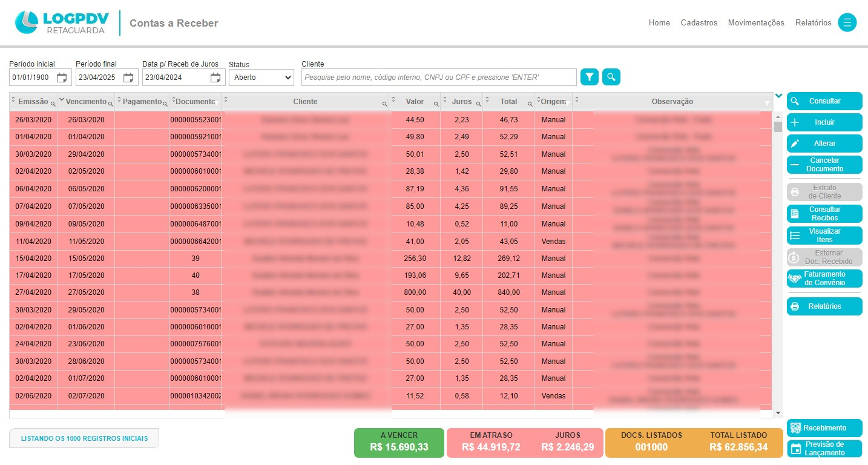Screen dimensions: 868x465
Task: Open the round hamburger menu icon
Action: click(847, 22)
